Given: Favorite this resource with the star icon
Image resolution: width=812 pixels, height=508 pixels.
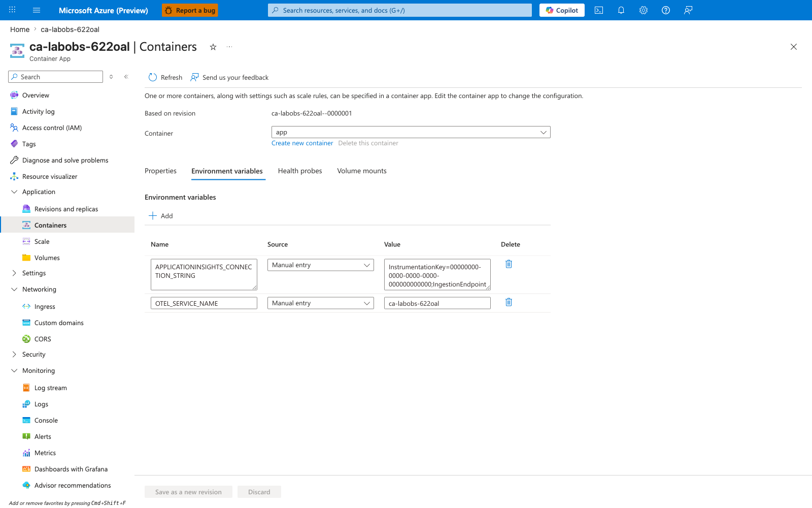Looking at the screenshot, I should [x=213, y=47].
